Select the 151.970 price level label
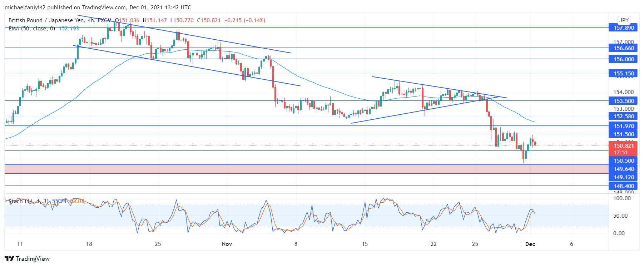 coord(623,126)
